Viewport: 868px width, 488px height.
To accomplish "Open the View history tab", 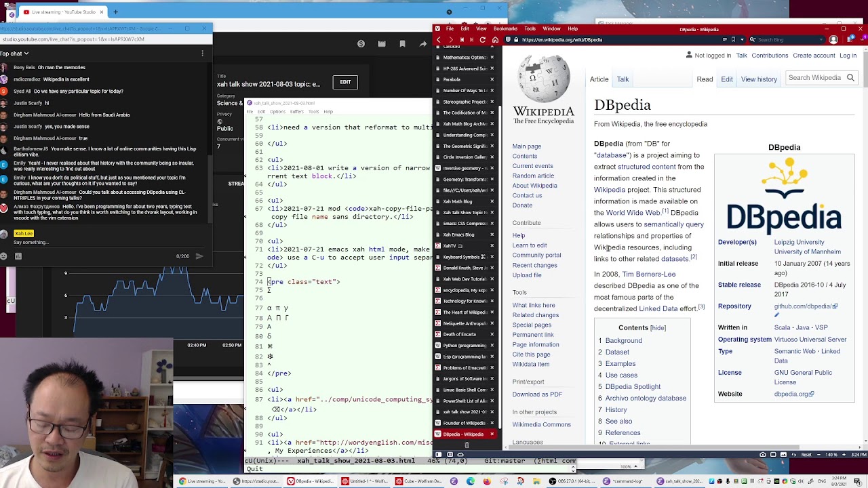I will (759, 79).
